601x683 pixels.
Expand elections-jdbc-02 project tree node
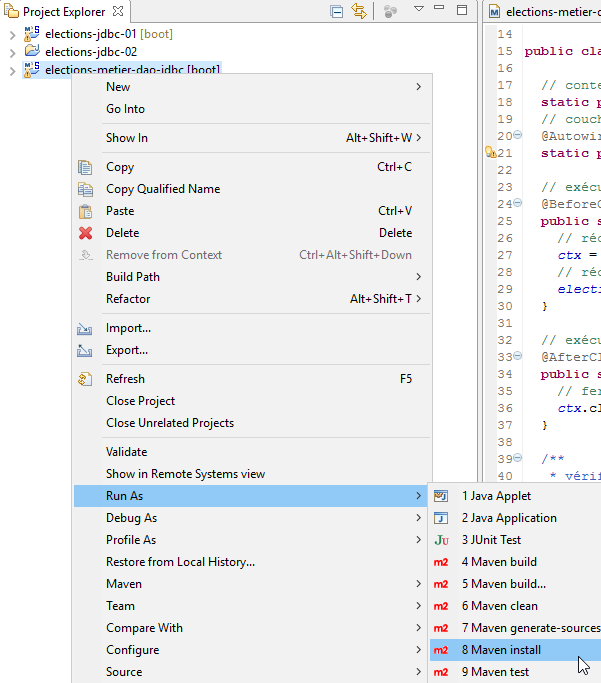pyautogui.click(x=11, y=52)
